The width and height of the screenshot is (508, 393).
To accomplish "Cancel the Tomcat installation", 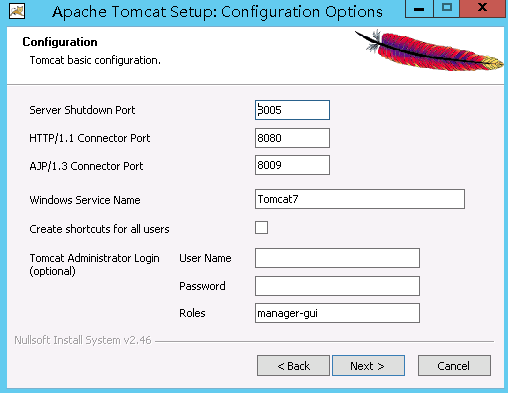I will click(x=454, y=366).
